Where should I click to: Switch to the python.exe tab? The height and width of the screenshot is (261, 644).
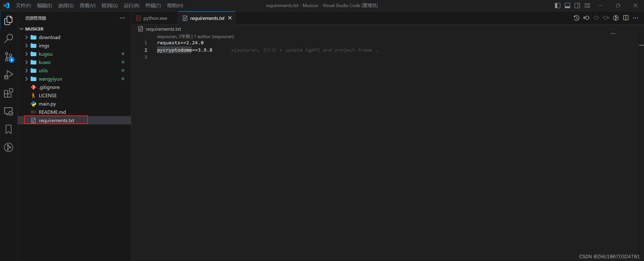click(x=155, y=18)
